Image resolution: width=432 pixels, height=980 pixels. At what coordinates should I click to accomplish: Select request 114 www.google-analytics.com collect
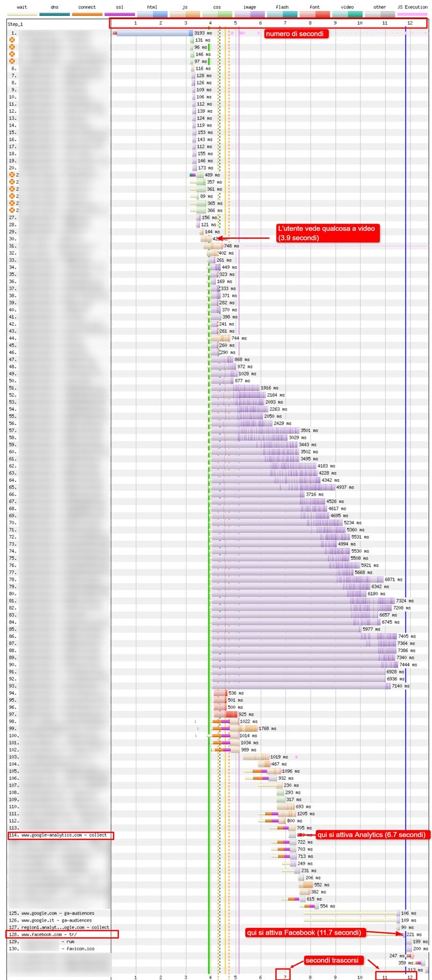click(60, 835)
